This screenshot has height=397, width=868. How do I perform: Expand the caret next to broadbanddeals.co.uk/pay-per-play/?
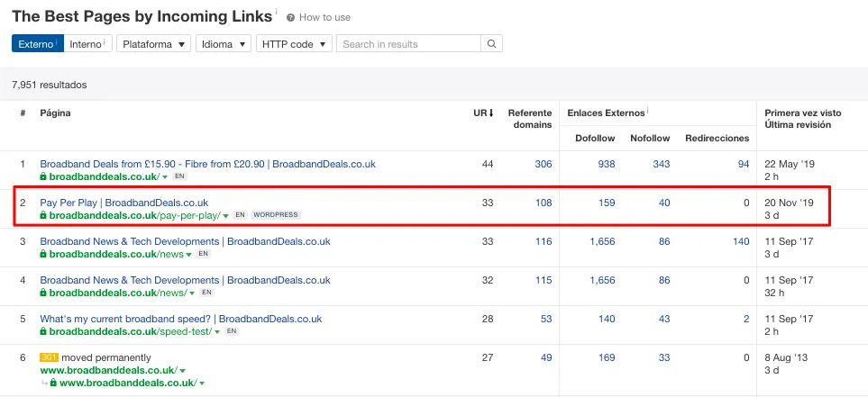(x=226, y=216)
